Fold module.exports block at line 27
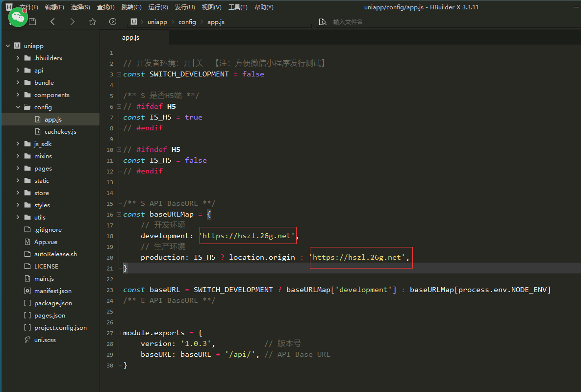581x392 pixels. [x=119, y=333]
